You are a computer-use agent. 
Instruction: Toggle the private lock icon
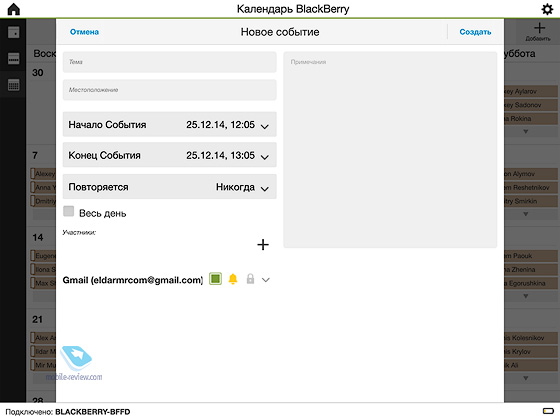tap(250, 279)
